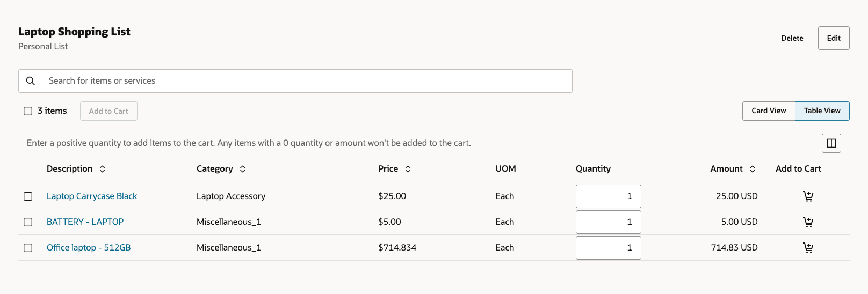The height and width of the screenshot is (294, 868).
Task: Click the search magnifier icon
Action: tap(31, 81)
